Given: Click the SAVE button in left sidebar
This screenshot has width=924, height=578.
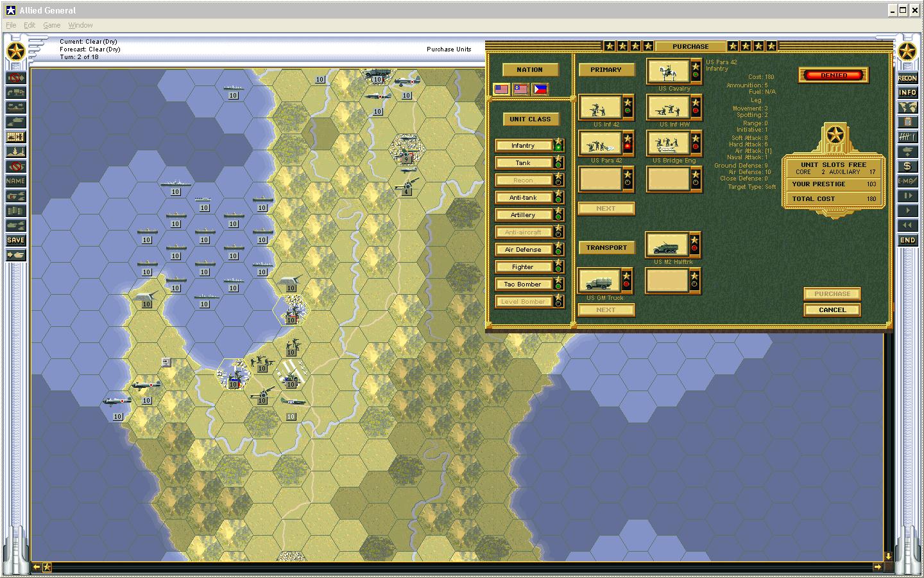Looking at the screenshot, I should pos(16,240).
